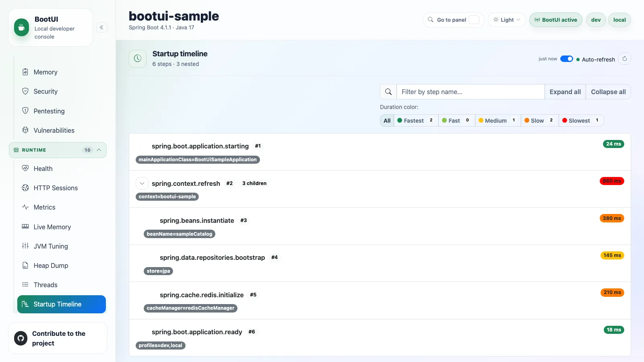Collapse the sidebar with the double-chevron icon
The height and width of the screenshot is (362, 644).
(101, 27)
